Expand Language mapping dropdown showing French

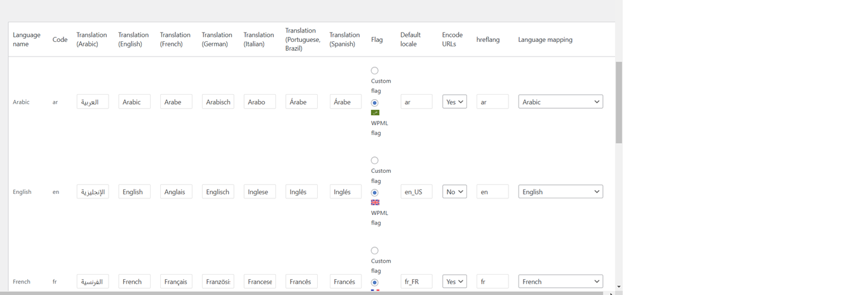coord(560,282)
